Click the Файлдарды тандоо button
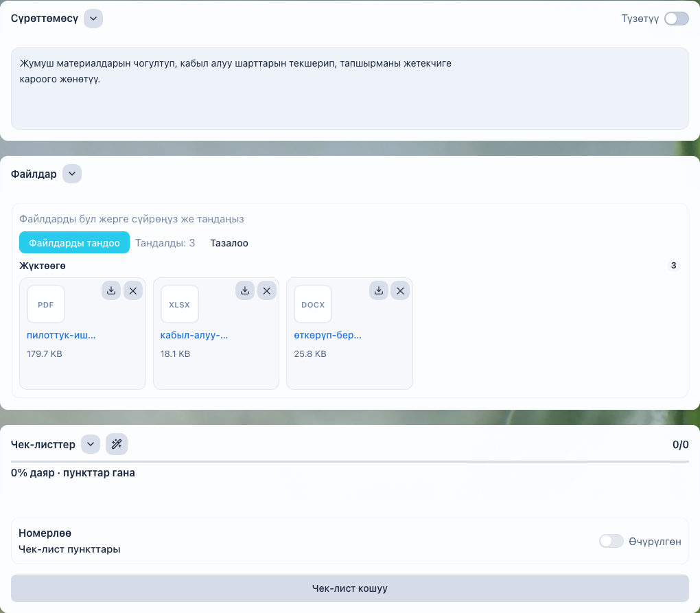Screen dimensions: 700x613 pos(75,242)
